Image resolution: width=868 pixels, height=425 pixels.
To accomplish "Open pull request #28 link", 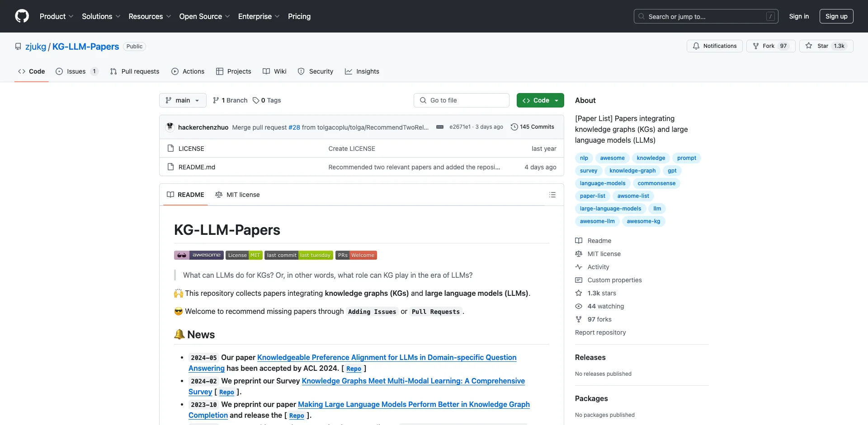I will pos(294,127).
